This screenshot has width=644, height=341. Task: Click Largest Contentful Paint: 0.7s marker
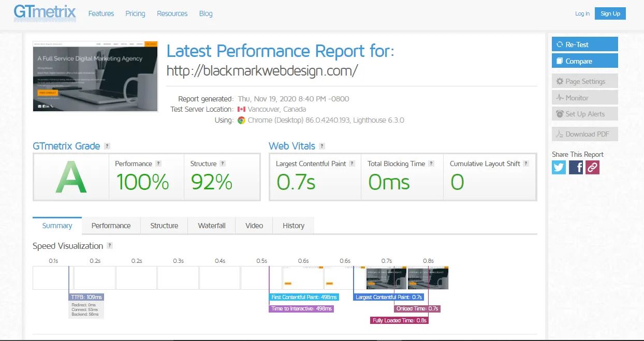[x=389, y=297]
